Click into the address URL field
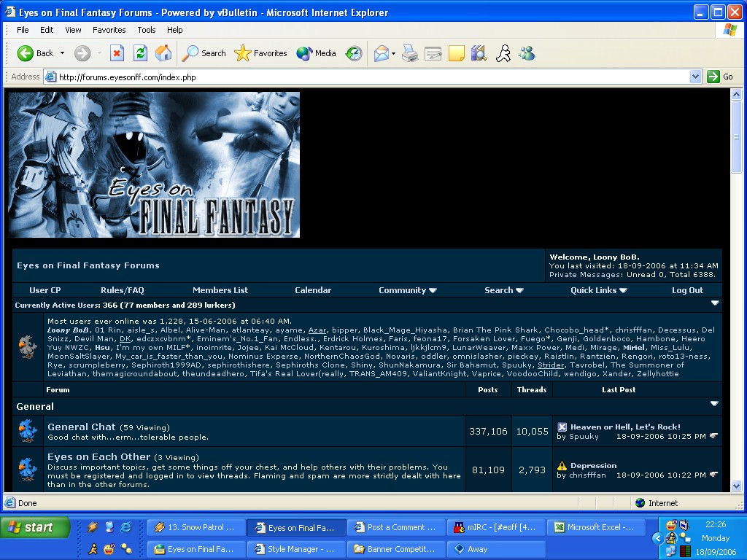The width and height of the screenshot is (747, 560). 367,77
